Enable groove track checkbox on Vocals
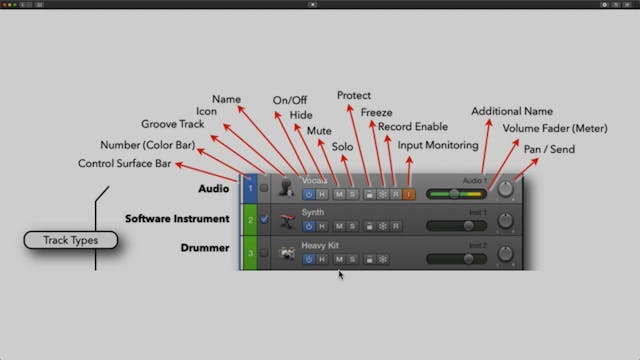The image size is (640, 360). pos(264,188)
